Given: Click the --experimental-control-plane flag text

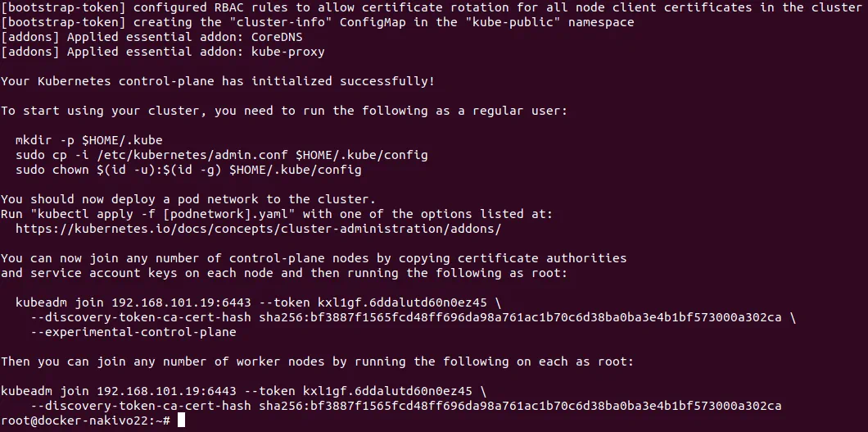Looking at the screenshot, I should [x=133, y=332].
